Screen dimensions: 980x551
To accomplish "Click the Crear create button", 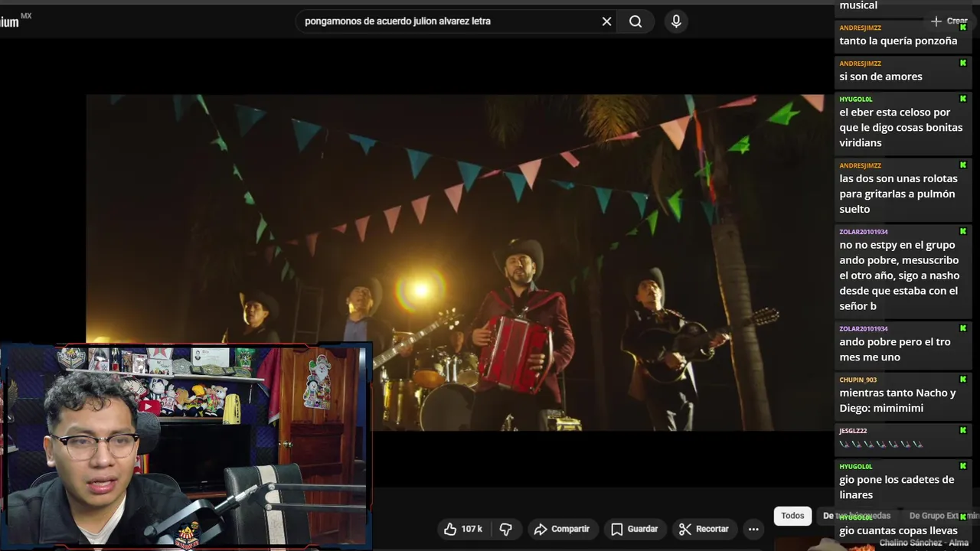I will (x=949, y=21).
